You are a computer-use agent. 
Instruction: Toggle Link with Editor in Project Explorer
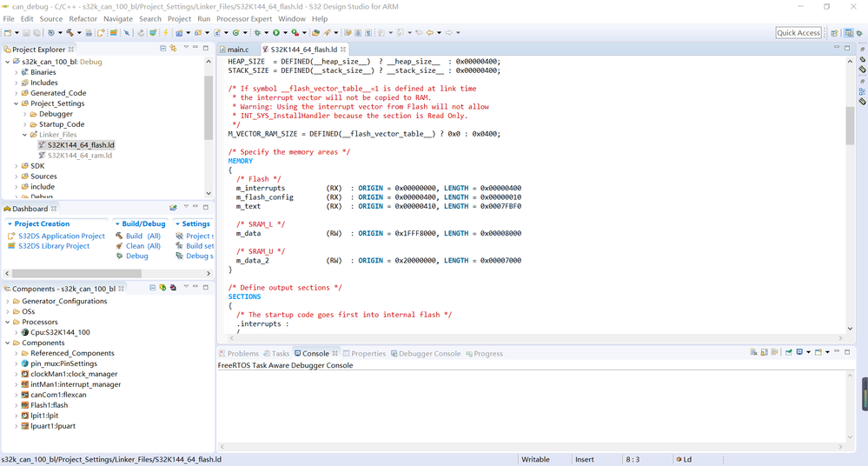point(173,49)
